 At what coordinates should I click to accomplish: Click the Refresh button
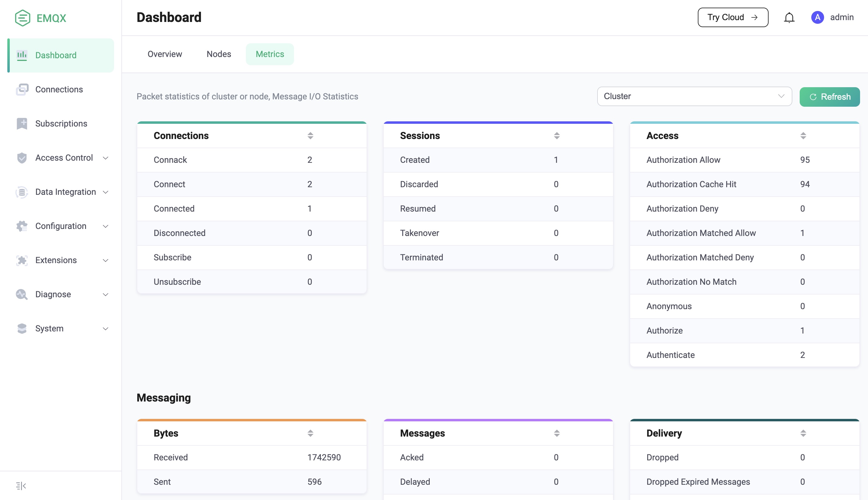(829, 97)
